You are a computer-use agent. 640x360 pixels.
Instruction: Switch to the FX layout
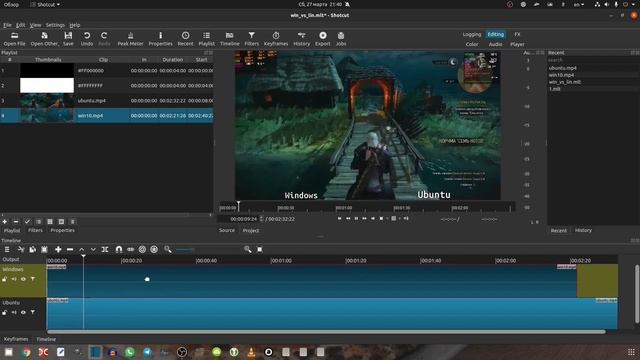click(517, 34)
